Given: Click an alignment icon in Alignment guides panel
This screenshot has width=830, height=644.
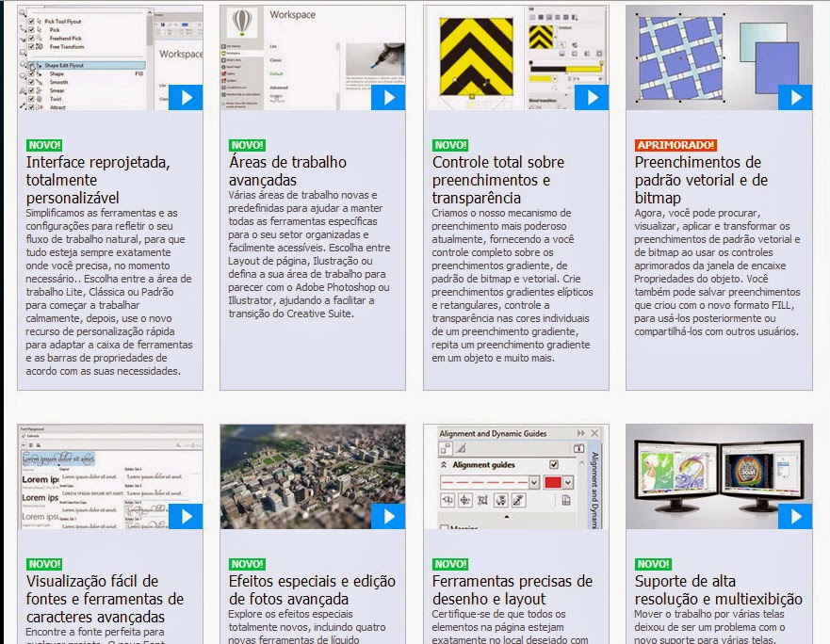Looking at the screenshot, I should pos(448,501).
